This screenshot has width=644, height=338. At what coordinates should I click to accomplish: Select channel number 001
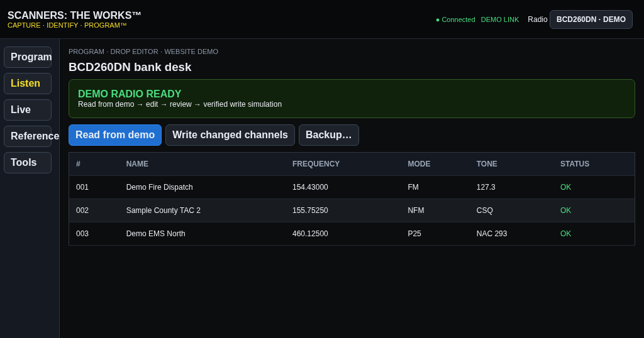[82, 187]
